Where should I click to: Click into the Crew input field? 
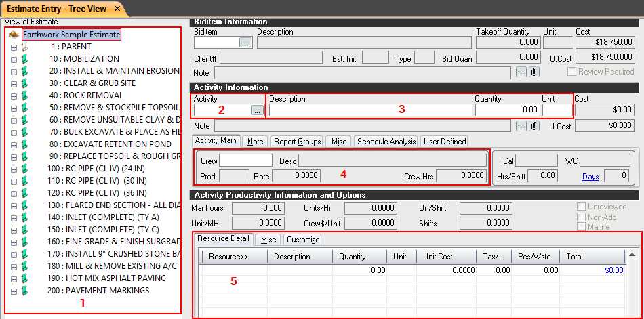pyautogui.click(x=245, y=161)
